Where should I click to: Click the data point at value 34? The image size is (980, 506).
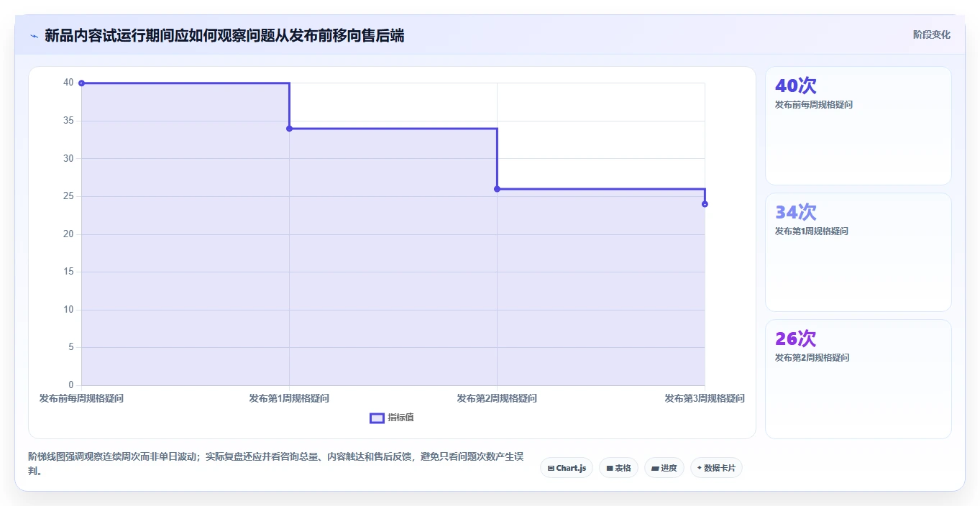tap(289, 129)
